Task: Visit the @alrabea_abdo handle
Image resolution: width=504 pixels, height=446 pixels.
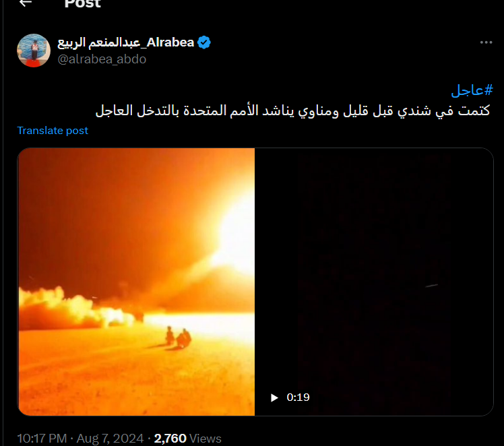Action: pyautogui.click(x=102, y=59)
